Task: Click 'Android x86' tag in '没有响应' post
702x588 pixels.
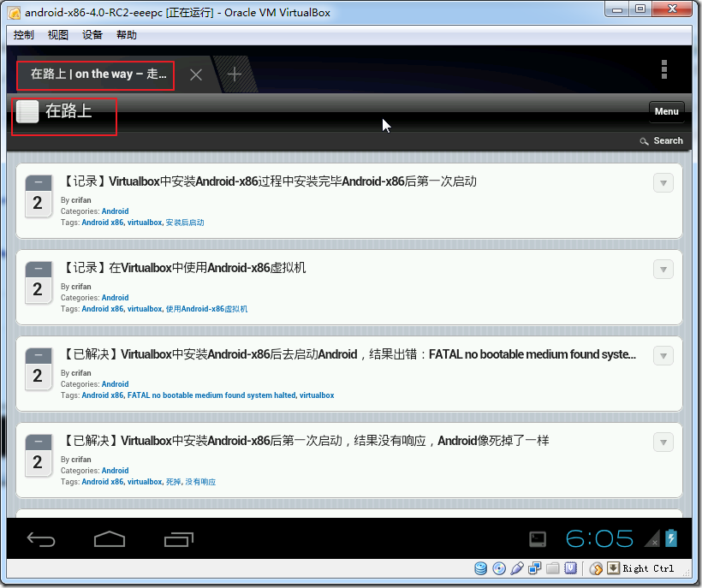Action: pyautogui.click(x=103, y=482)
